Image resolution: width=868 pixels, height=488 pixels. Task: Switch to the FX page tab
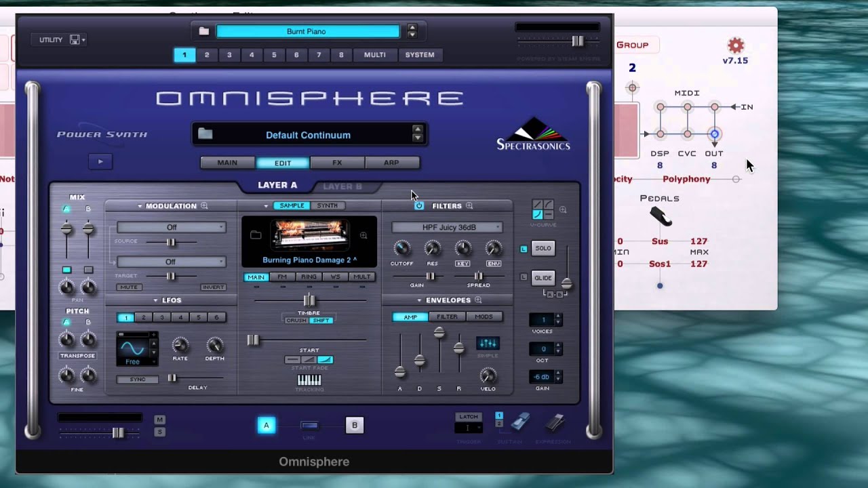coord(337,163)
